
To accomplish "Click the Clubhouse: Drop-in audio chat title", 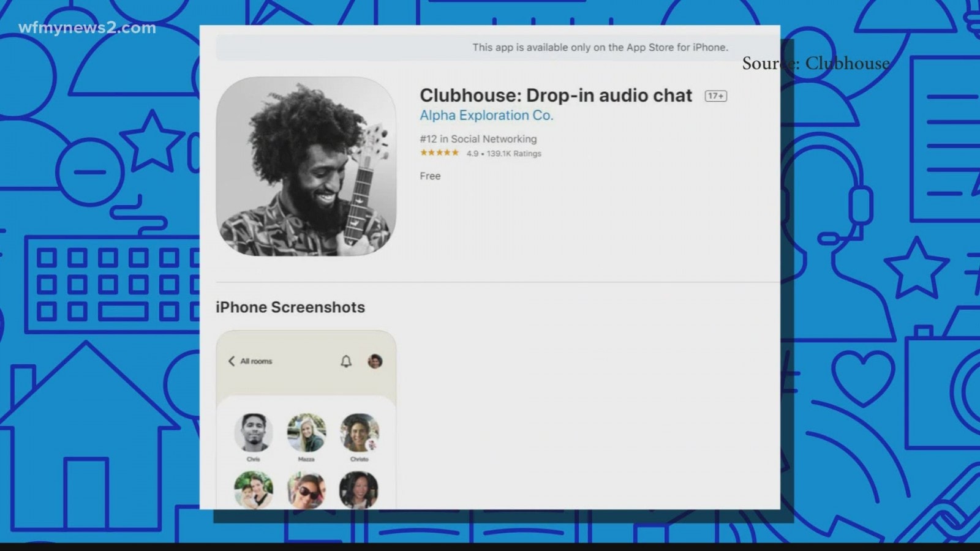I will pos(556,96).
